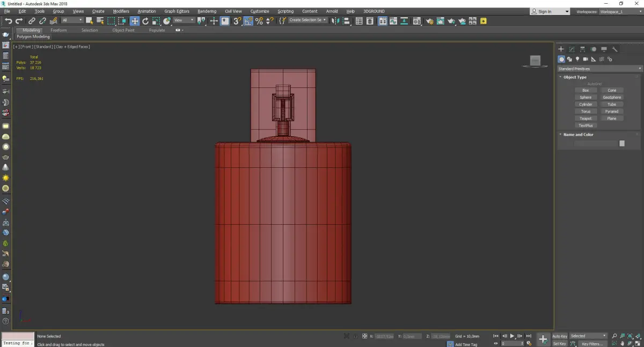The height and width of the screenshot is (347, 644).
Task: Click the object color swatch
Action: 622,143
